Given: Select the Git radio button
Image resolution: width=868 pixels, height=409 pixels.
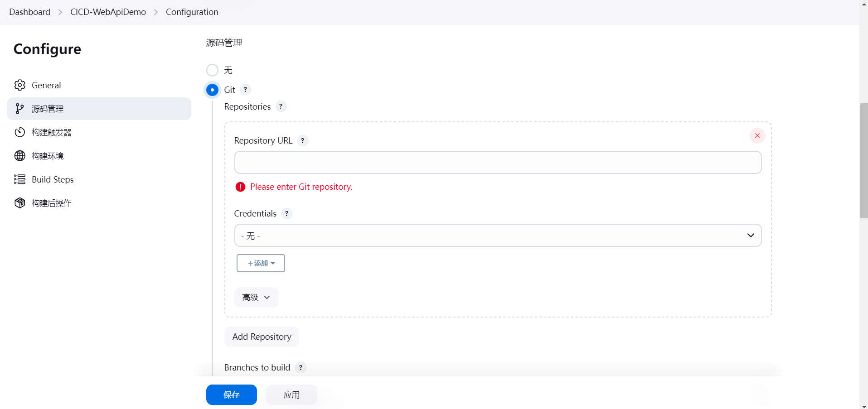Looking at the screenshot, I should [x=212, y=90].
